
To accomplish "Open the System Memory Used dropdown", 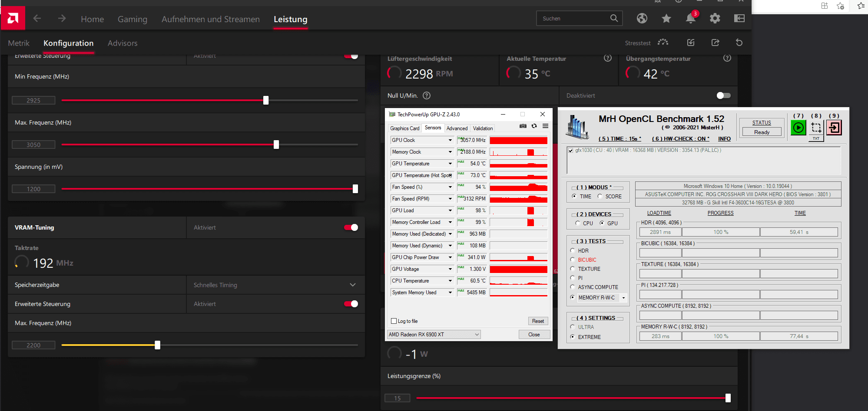I will pyautogui.click(x=450, y=293).
